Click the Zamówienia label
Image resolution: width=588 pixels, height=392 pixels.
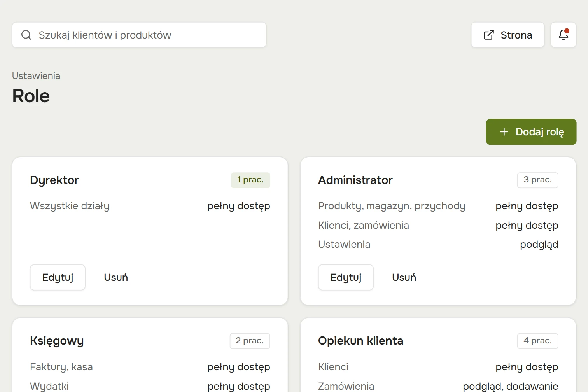(x=346, y=386)
